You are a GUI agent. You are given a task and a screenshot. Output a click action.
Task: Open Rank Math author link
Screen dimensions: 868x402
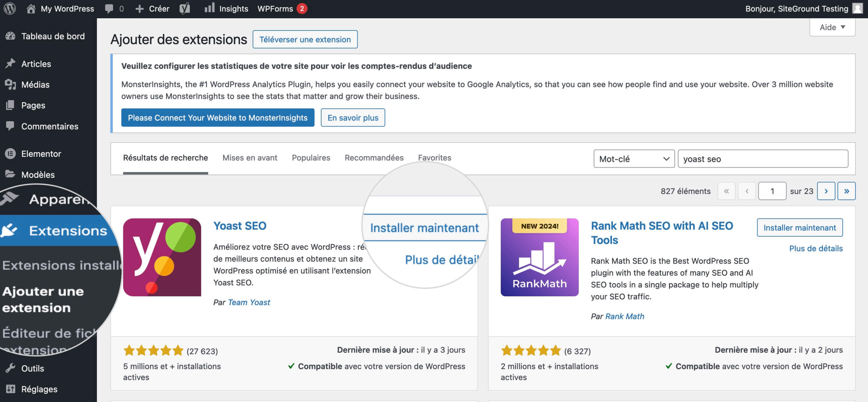click(x=625, y=316)
